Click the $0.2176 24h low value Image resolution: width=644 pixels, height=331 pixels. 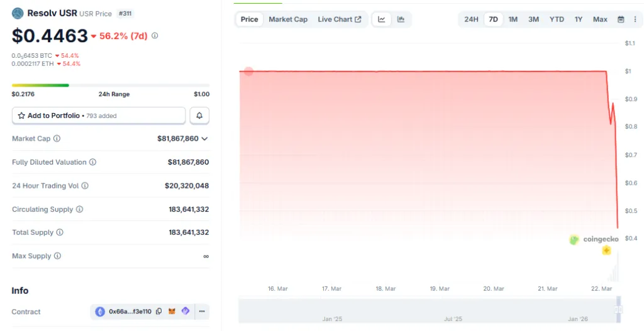(23, 94)
